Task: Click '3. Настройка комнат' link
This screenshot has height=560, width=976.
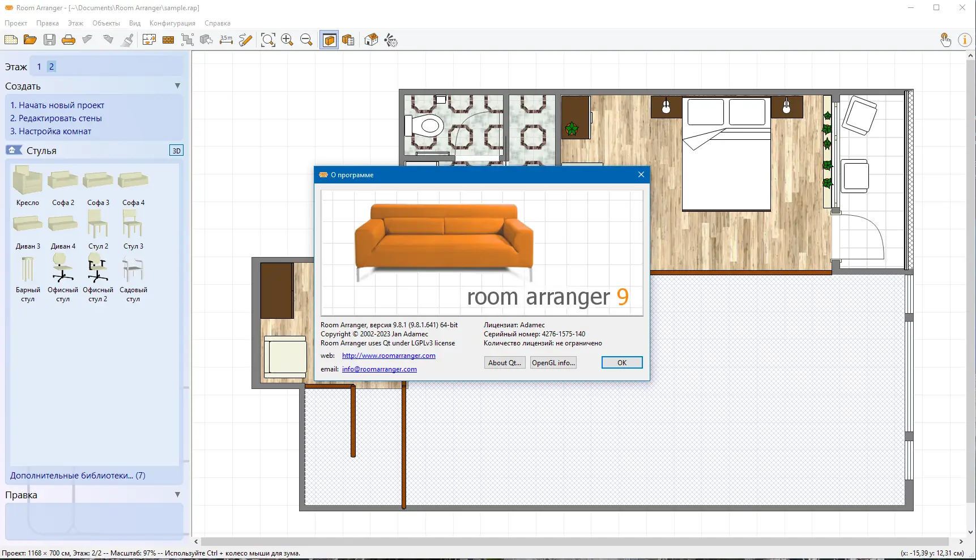Action: click(x=50, y=131)
